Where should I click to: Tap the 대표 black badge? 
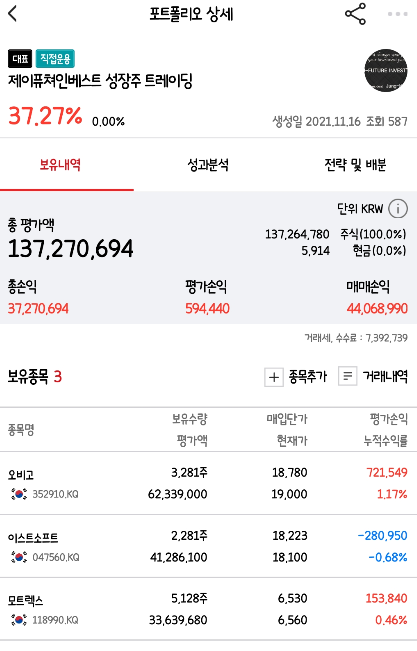pos(20,59)
